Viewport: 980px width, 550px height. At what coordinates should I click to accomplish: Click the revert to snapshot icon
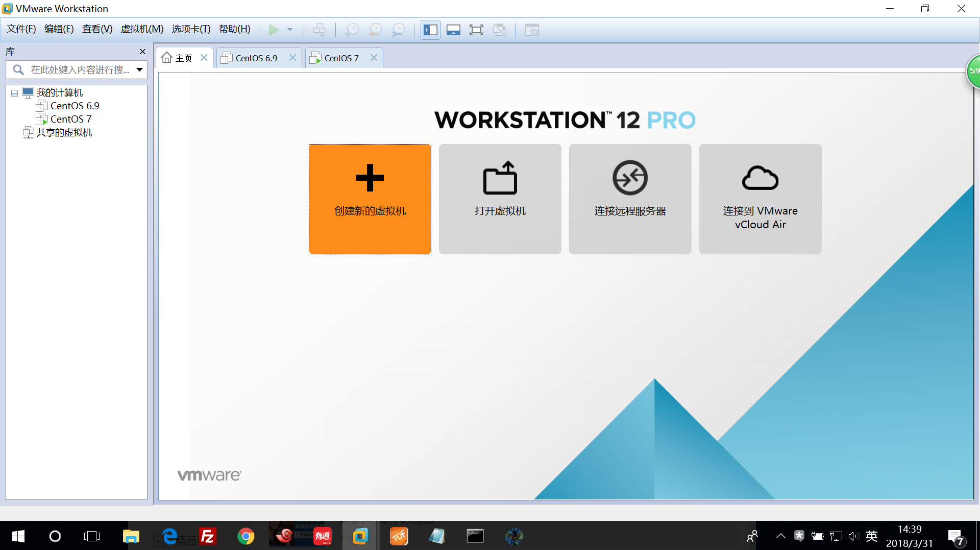(x=375, y=30)
